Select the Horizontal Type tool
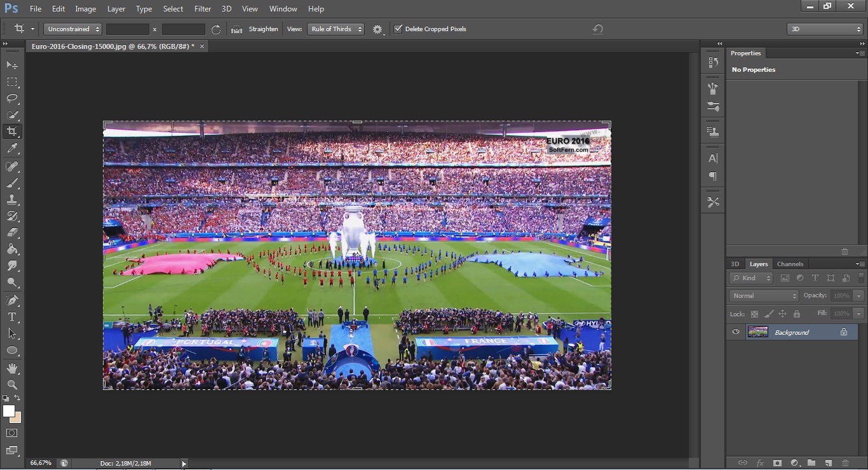Viewport: 868px width, 470px height. click(12, 317)
